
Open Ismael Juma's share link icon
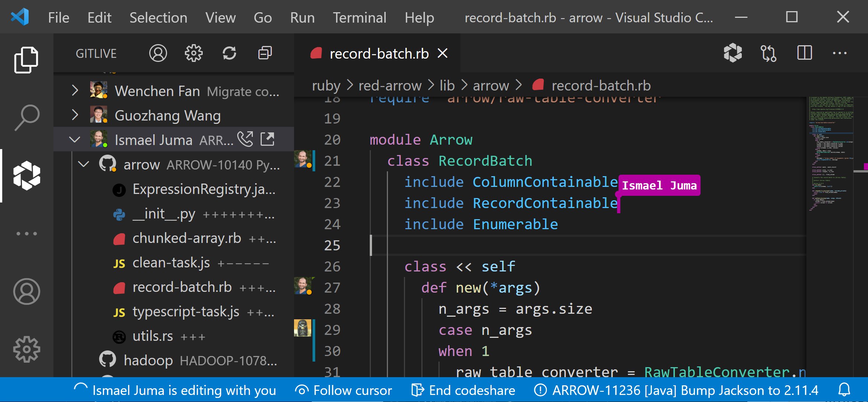tap(267, 139)
